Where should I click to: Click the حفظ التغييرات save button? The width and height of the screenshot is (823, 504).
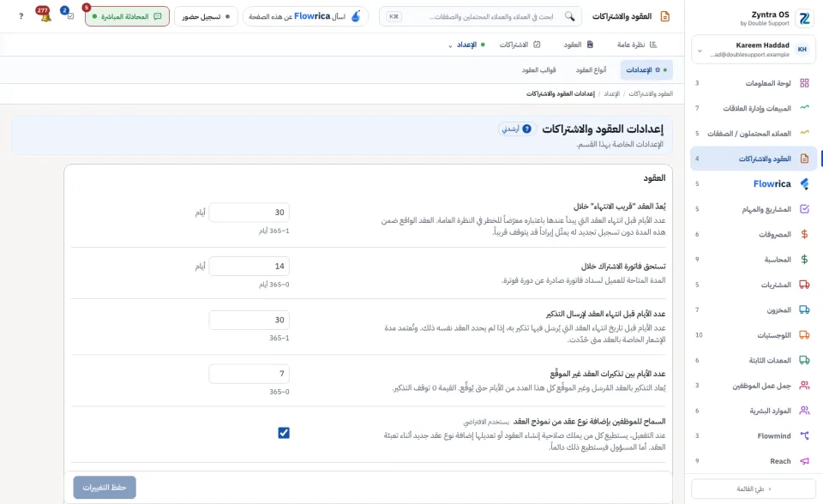click(105, 487)
